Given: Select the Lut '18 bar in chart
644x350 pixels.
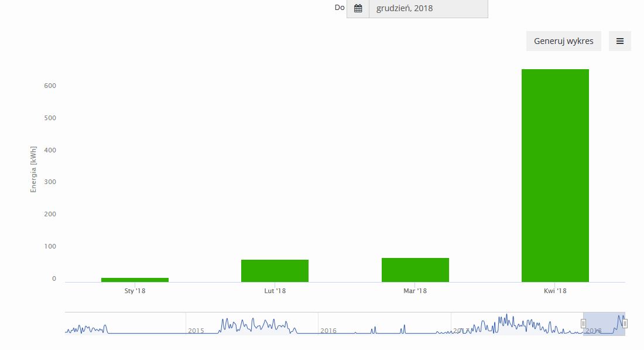Looking at the screenshot, I should point(275,271).
